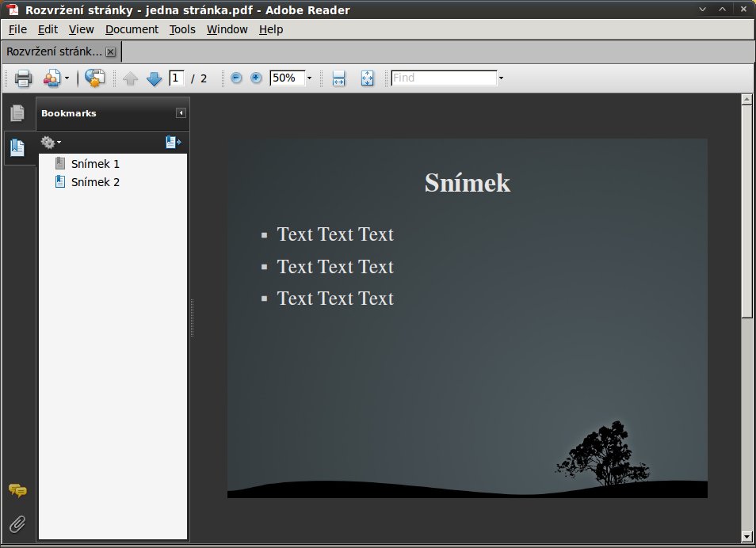This screenshot has width=756, height=548.
Task: Go to previous page with up arrow
Action: (130, 78)
